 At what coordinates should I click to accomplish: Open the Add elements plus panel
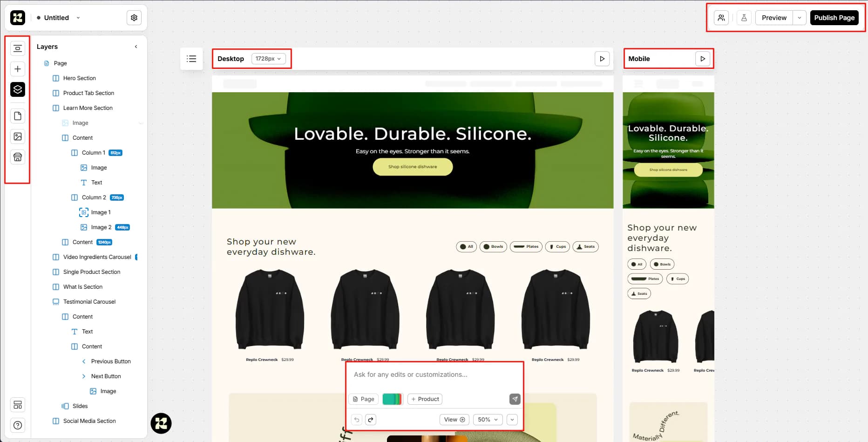point(18,69)
